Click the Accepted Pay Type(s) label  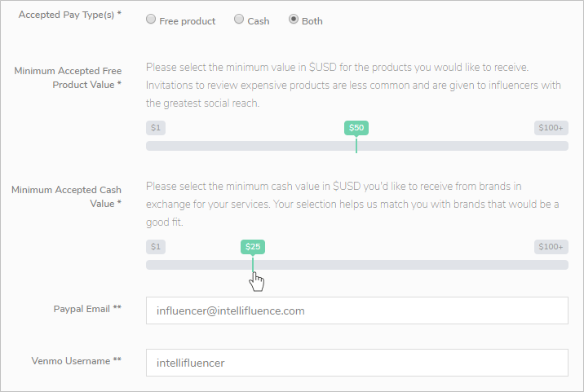click(x=69, y=15)
